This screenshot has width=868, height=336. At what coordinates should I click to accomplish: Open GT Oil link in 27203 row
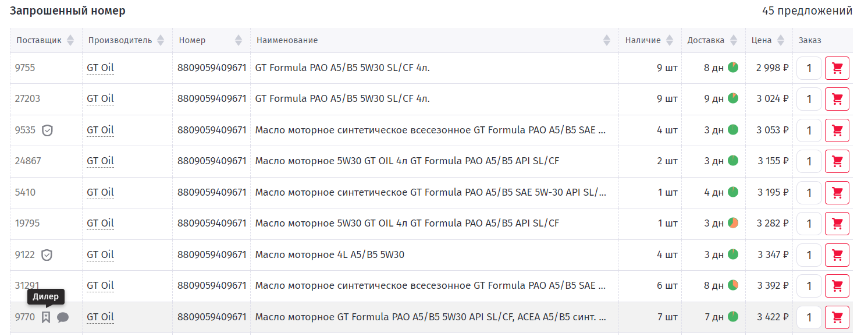(100, 99)
